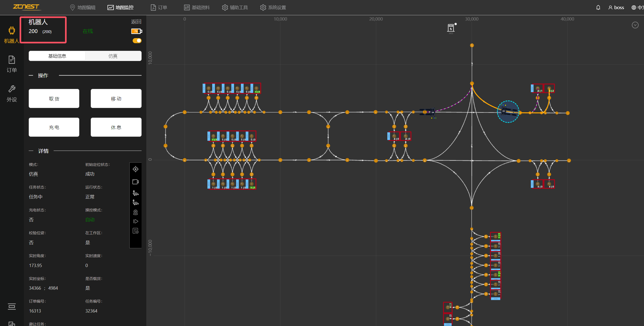Image resolution: width=644 pixels, height=326 pixels.
Task: Open the 地图监控 menu
Action: click(x=121, y=8)
